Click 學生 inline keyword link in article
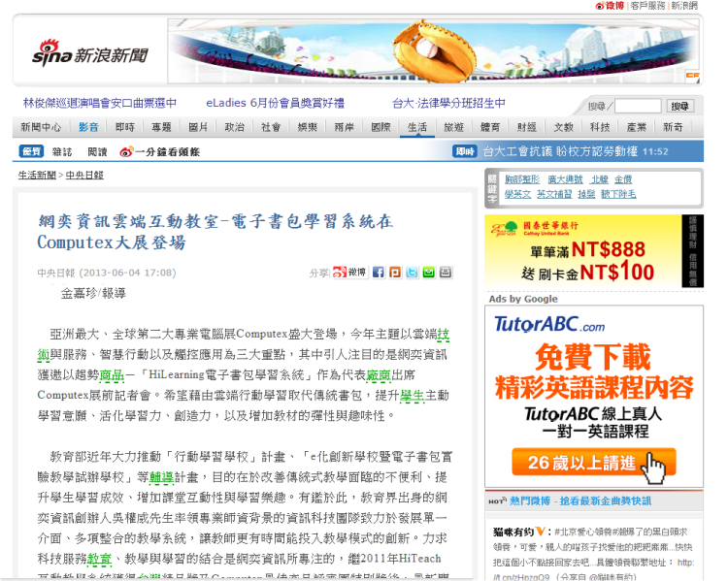The height and width of the screenshot is (581, 728). (412, 396)
